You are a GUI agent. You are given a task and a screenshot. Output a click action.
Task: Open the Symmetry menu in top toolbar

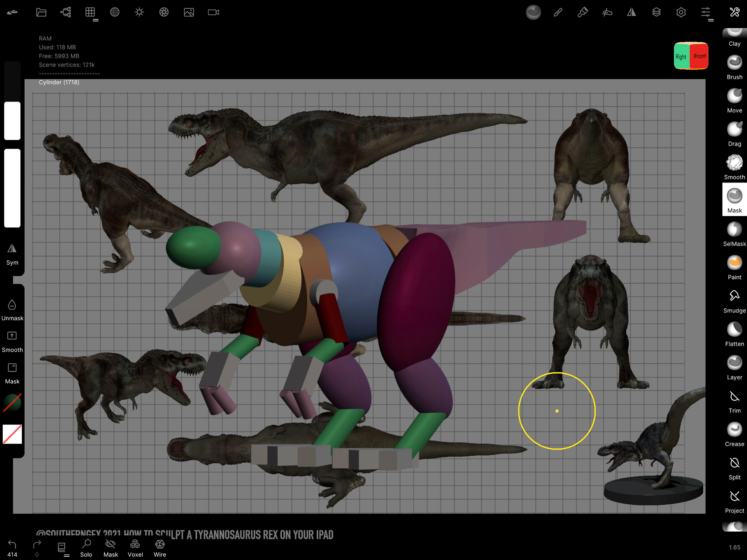tap(631, 12)
